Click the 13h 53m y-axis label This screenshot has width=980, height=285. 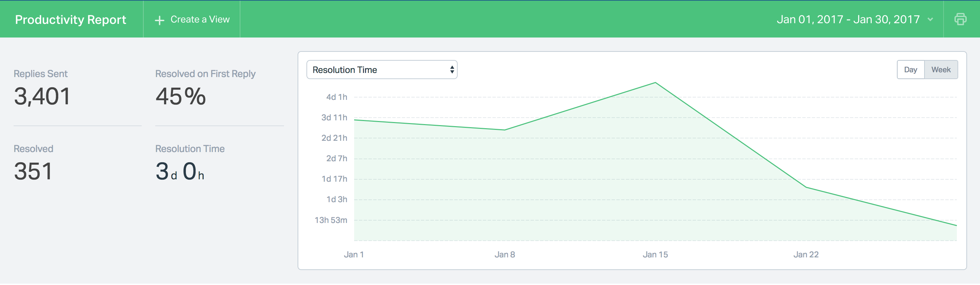coord(331,220)
